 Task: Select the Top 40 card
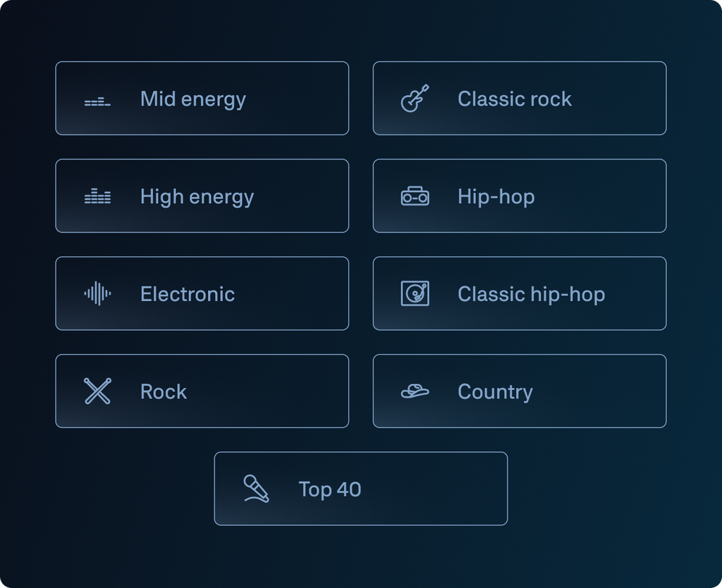[x=360, y=489]
